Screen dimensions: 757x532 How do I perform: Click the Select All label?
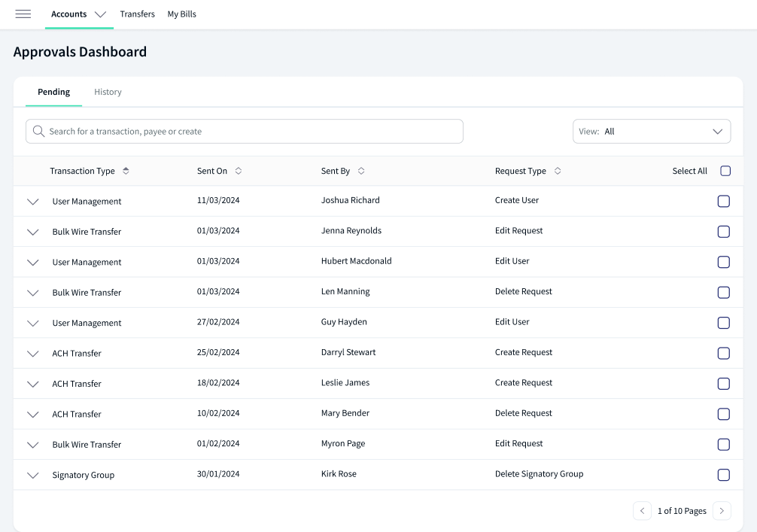(x=689, y=171)
